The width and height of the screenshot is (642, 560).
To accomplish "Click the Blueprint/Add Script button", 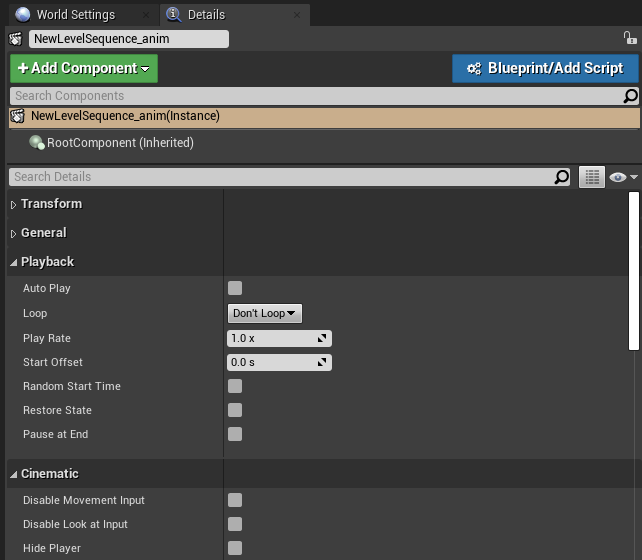I will coord(545,68).
